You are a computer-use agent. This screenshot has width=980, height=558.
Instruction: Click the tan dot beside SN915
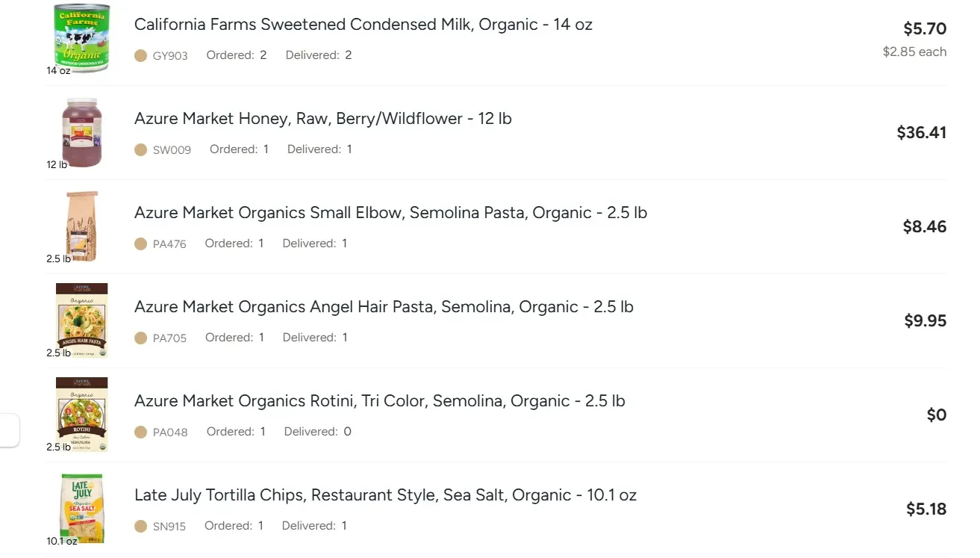140,526
